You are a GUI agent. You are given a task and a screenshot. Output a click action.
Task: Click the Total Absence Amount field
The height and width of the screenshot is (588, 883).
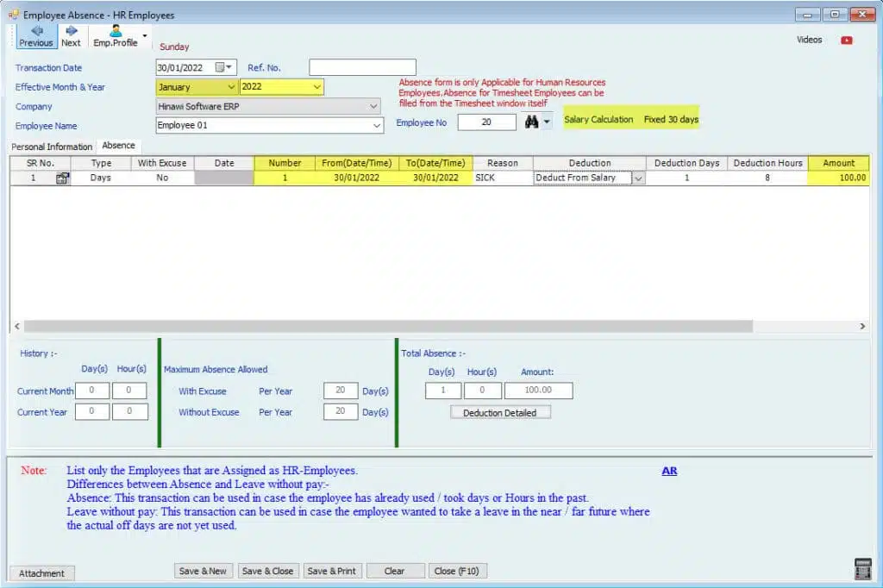(538, 391)
